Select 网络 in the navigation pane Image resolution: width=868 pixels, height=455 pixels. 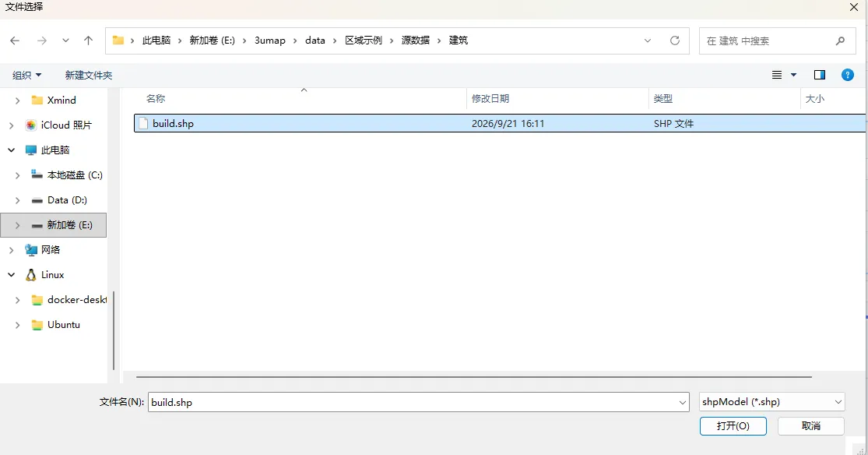43,250
